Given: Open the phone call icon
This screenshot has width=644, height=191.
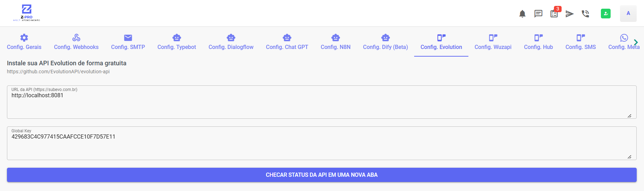Looking at the screenshot, I should 585,14.
